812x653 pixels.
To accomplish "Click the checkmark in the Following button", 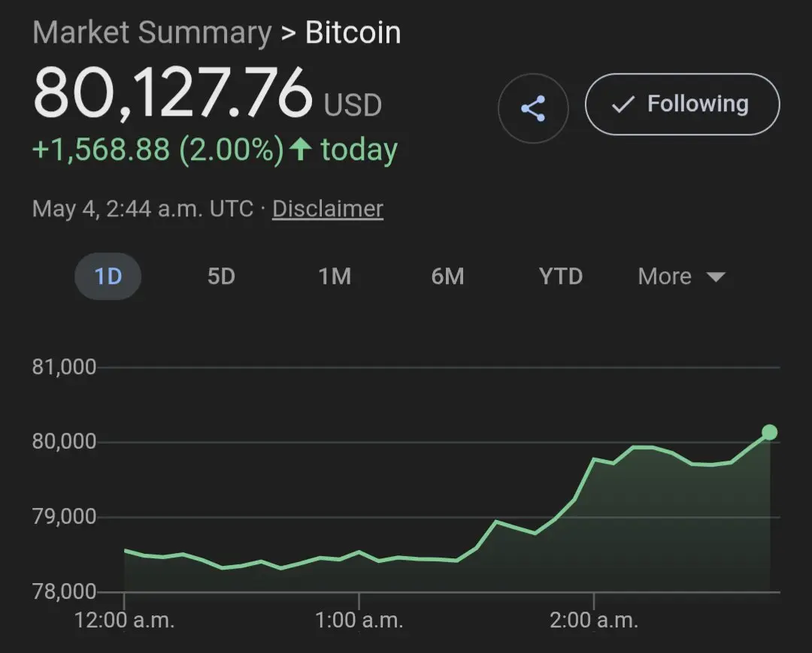I will (623, 104).
